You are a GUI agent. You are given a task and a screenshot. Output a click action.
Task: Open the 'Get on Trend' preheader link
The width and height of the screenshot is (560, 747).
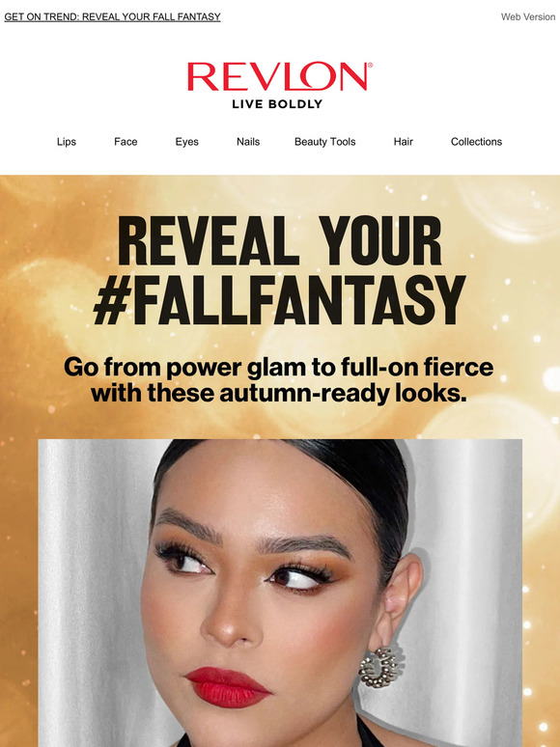pos(112,16)
